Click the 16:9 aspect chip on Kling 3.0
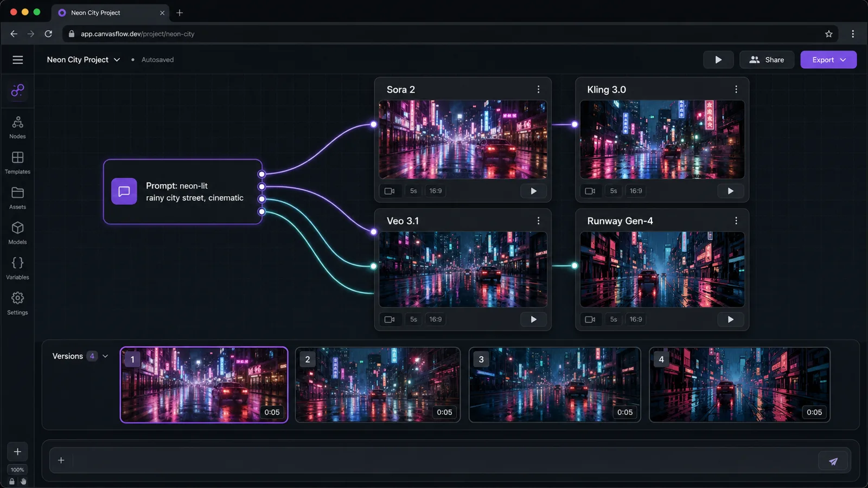Screen dimensions: 868x488 pos(636,191)
